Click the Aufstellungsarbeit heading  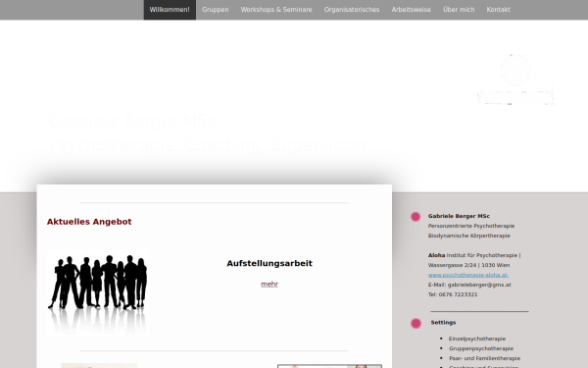click(269, 263)
